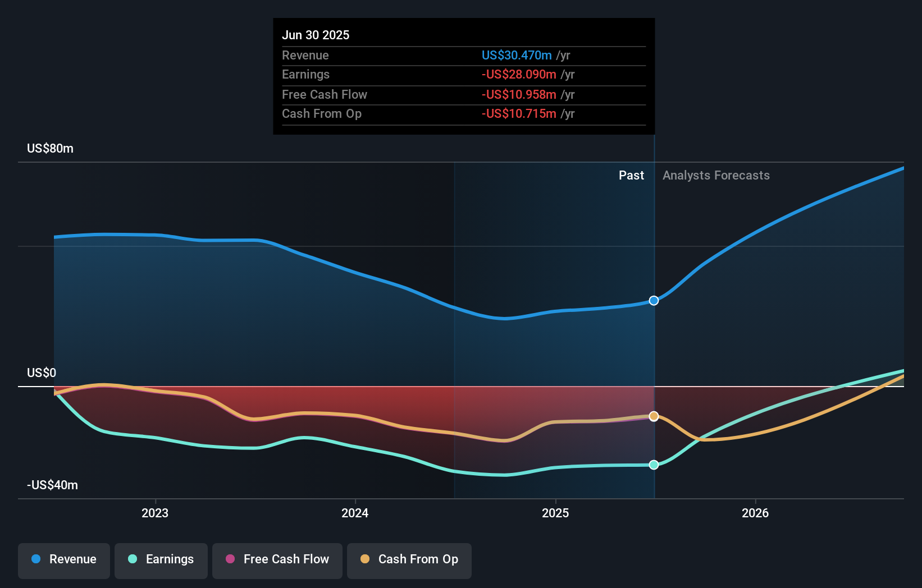Select the orange Cash From Op marker
The image size is (922, 588).
coord(653,416)
